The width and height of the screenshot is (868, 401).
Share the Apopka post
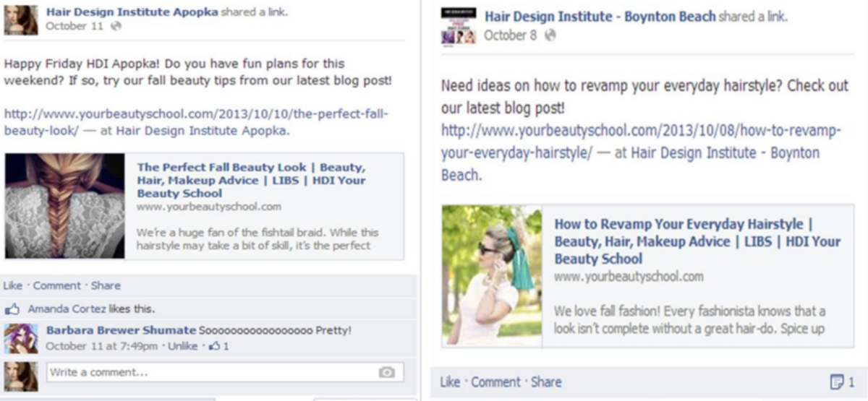tap(106, 285)
